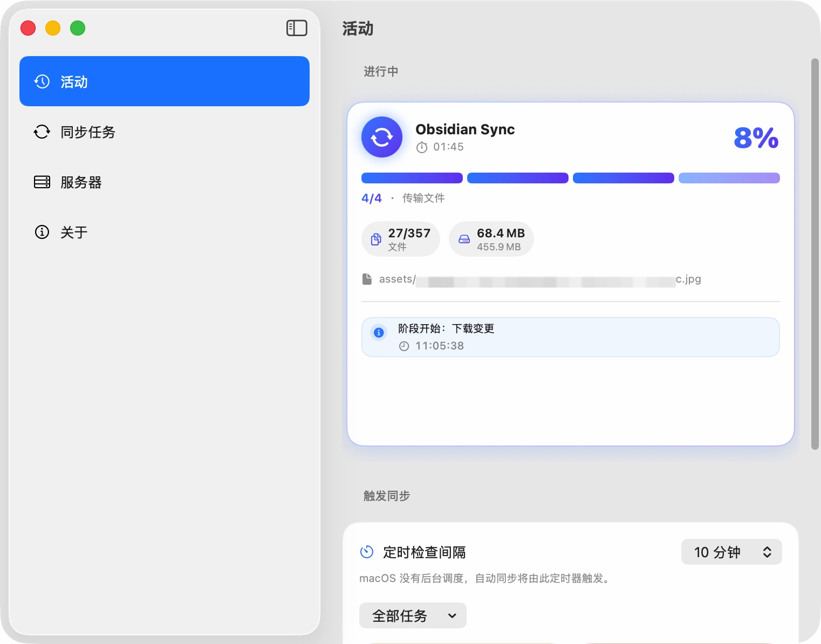Click the macOS 没有后台调度 description text
This screenshot has height=644, width=821.
coord(485,578)
